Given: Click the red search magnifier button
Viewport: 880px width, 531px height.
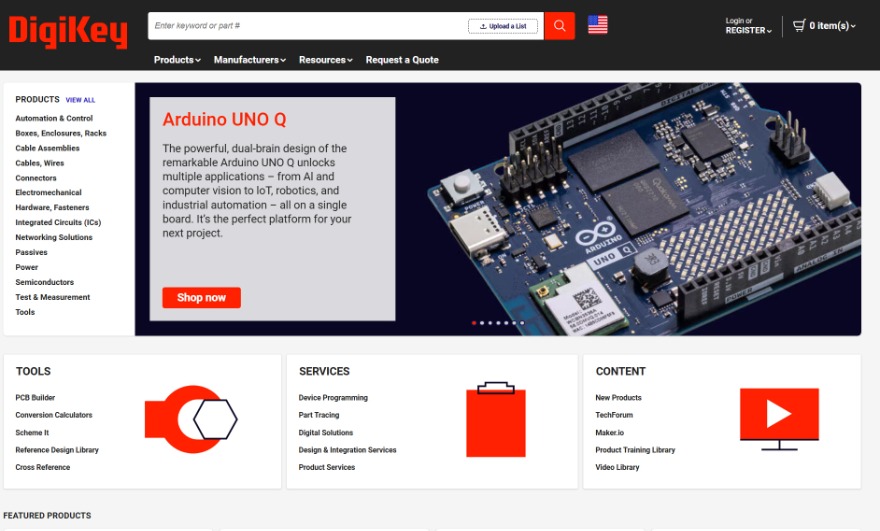Looking at the screenshot, I should (x=559, y=26).
